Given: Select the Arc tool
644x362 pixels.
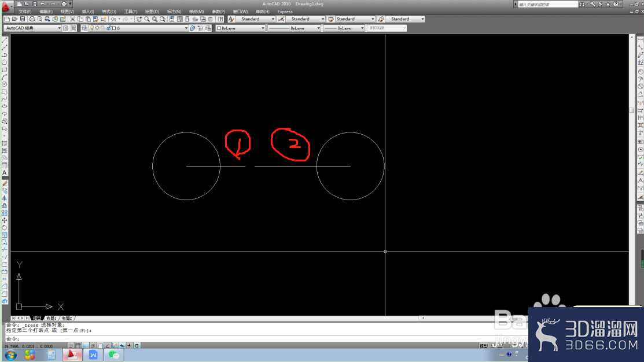Looking at the screenshot, I should pos(5,77).
